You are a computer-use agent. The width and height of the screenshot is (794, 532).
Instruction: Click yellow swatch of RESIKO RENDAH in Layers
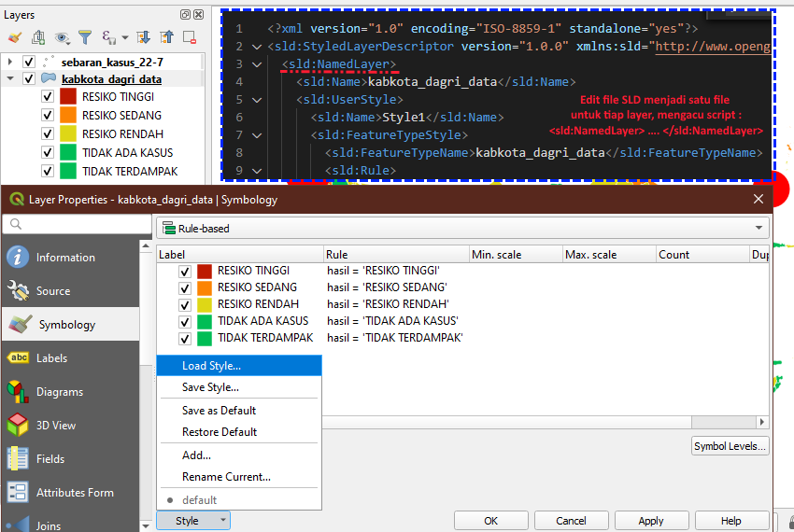68,134
